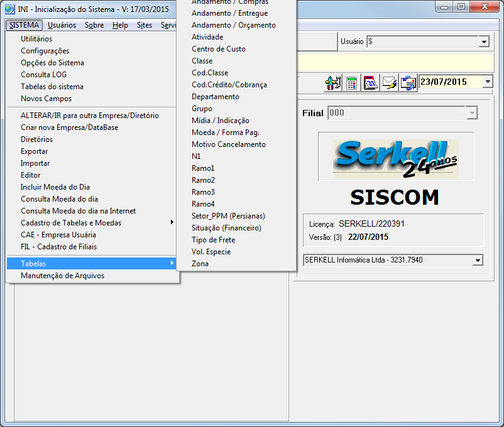Screen dimensions: 504x427
Task: Open the Help menu
Action: (120, 25)
